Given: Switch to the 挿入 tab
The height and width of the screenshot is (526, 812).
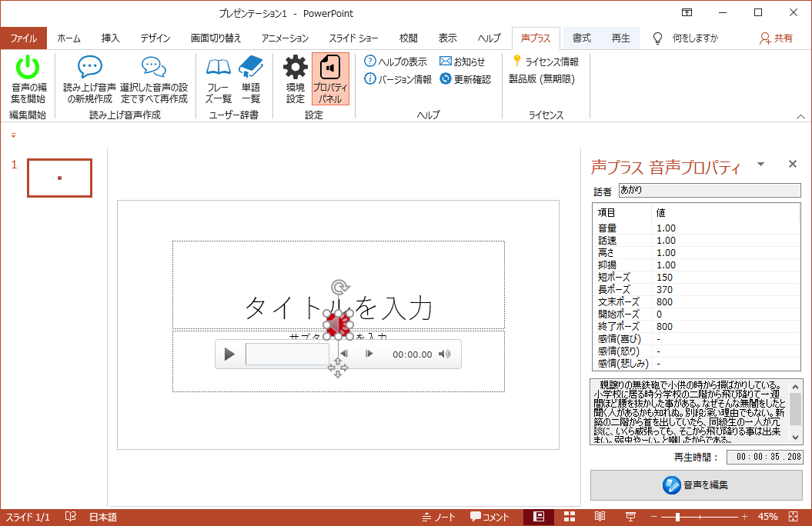Looking at the screenshot, I should pos(110,38).
